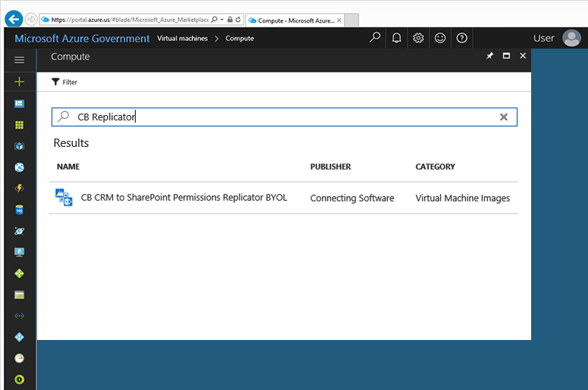
Task: Click the lock security icon in the address bar
Action: click(230, 20)
